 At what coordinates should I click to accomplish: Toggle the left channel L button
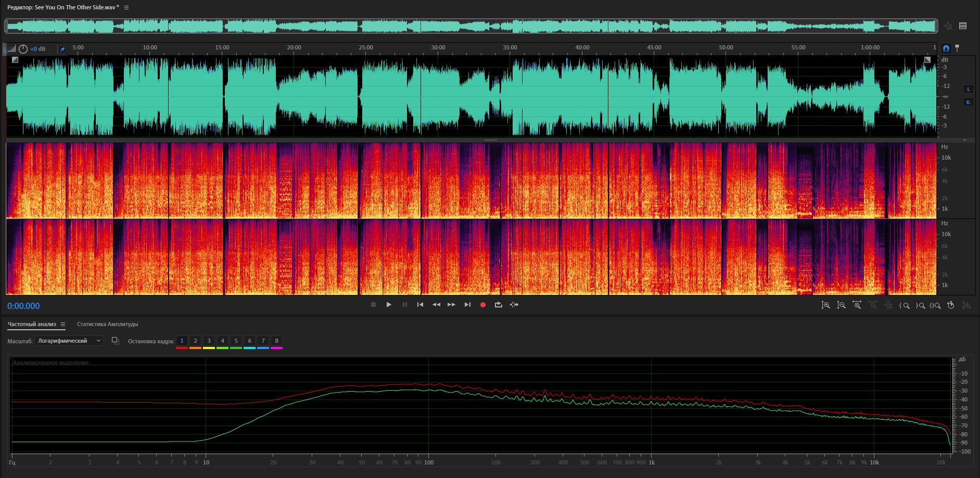pos(968,89)
